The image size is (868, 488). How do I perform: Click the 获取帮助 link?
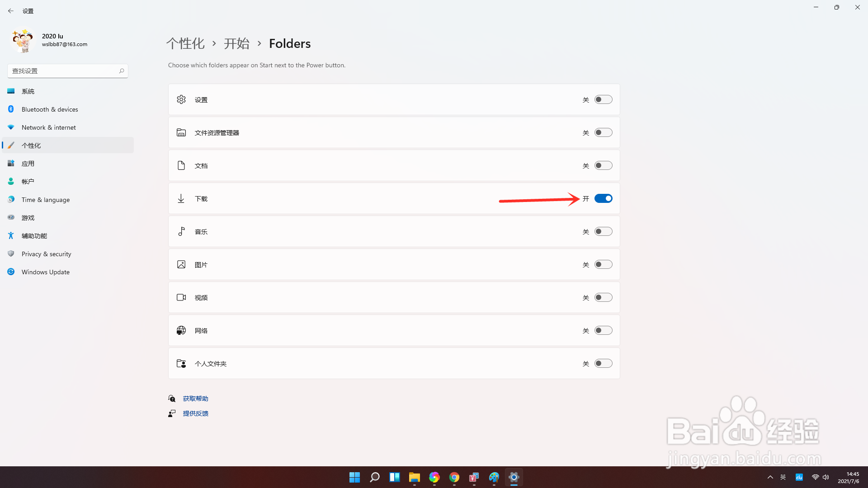[195, 398]
